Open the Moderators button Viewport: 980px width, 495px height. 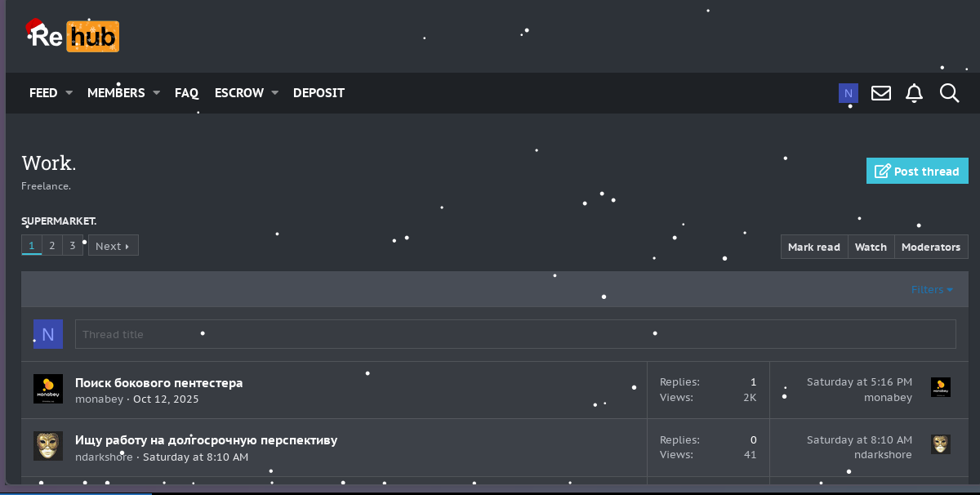931,247
